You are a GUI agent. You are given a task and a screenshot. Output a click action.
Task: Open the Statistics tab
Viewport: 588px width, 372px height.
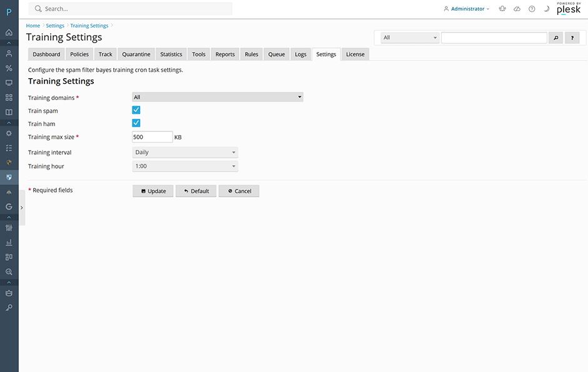point(171,54)
